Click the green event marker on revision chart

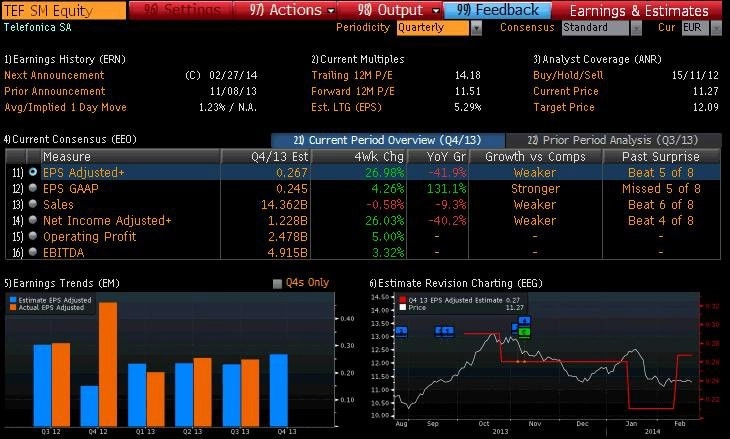pyautogui.click(x=525, y=332)
